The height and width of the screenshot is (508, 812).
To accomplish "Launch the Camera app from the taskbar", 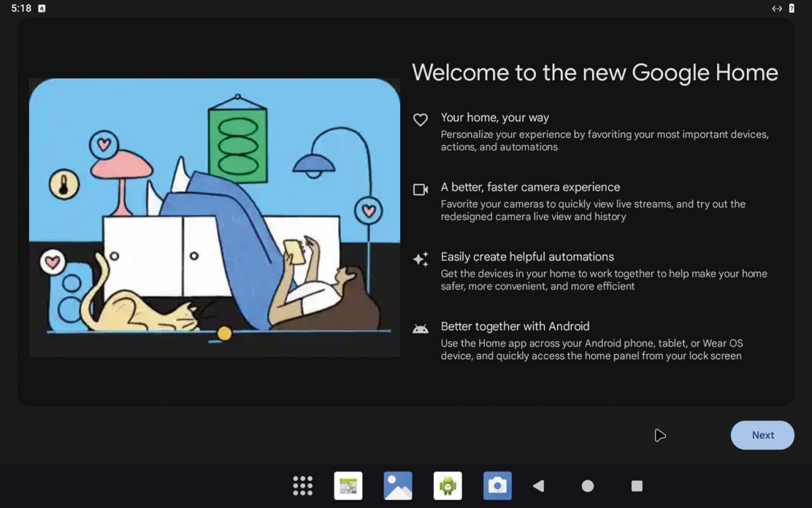I will click(497, 486).
